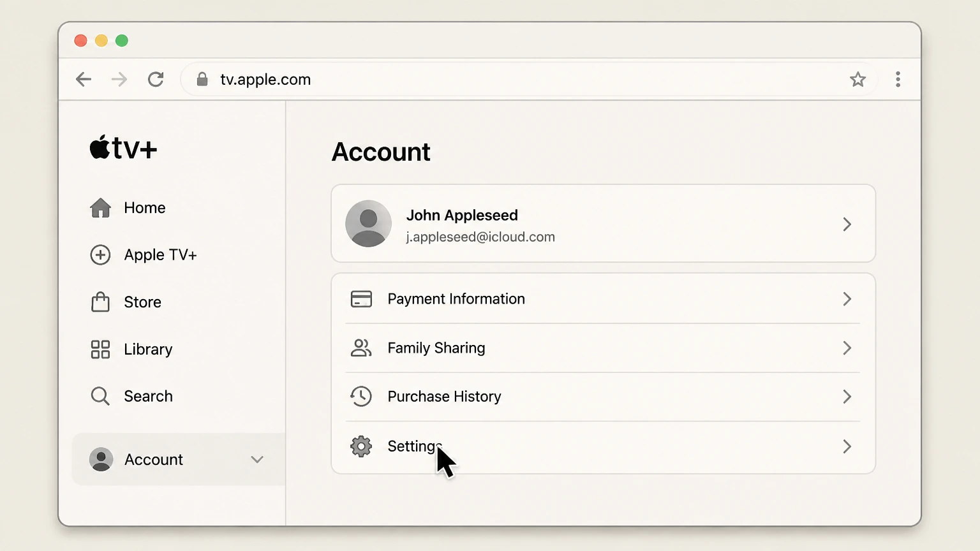Click the Family Sharing row chevron
The width and height of the screenshot is (980, 551).
pyautogui.click(x=847, y=348)
